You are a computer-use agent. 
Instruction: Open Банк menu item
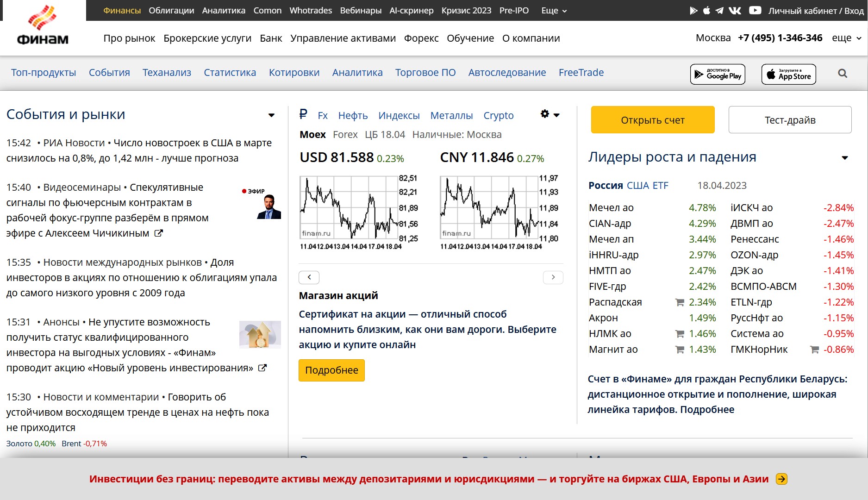click(271, 38)
